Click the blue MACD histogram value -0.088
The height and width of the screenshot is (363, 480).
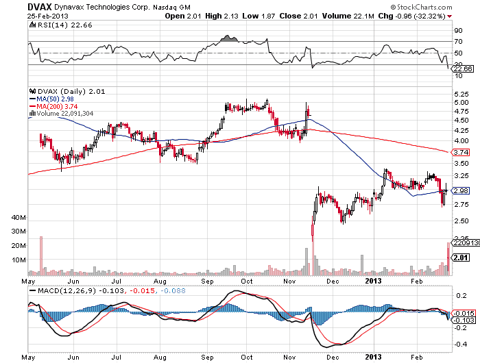(173, 291)
